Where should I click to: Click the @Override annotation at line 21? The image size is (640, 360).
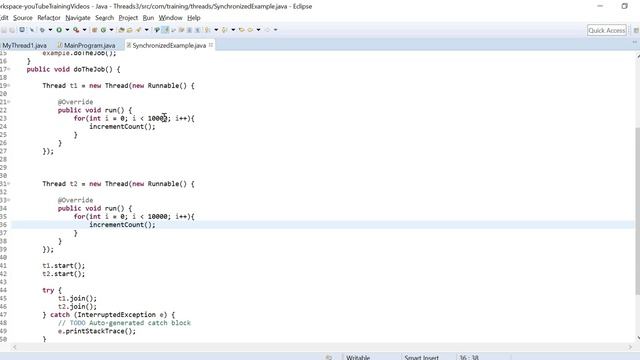click(x=76, y=102)
